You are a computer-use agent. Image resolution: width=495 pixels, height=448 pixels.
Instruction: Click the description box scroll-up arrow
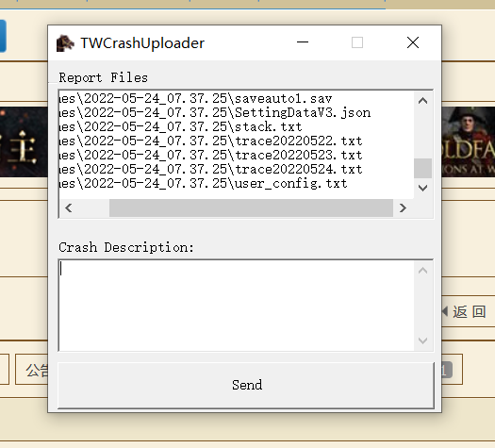[x=422, y=271]
